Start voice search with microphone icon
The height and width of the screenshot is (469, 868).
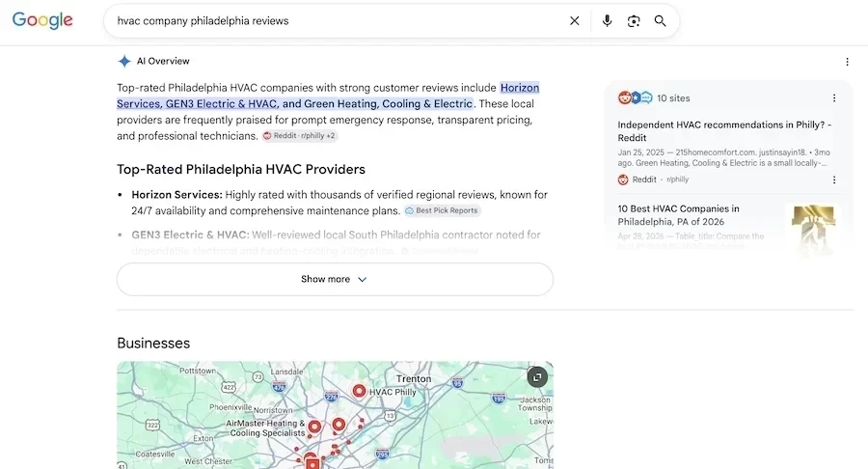[608, 21]
